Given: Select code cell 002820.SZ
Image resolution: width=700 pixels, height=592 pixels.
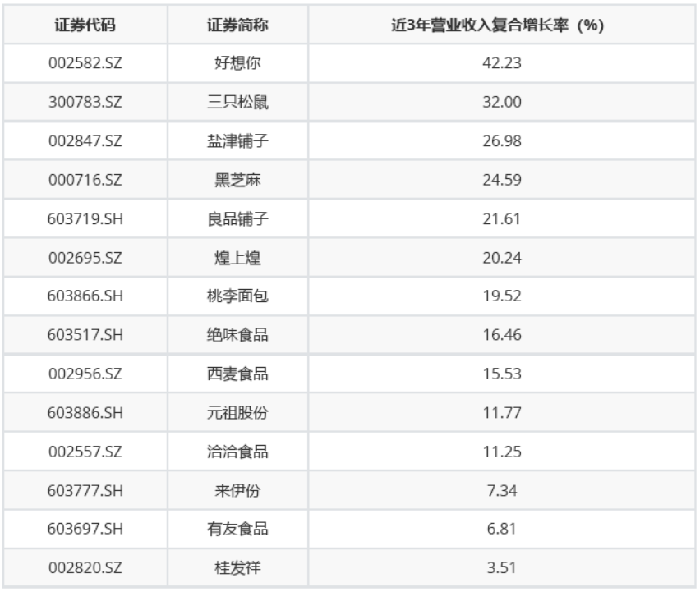Looking at the screenshot, I should click(85, 568).
